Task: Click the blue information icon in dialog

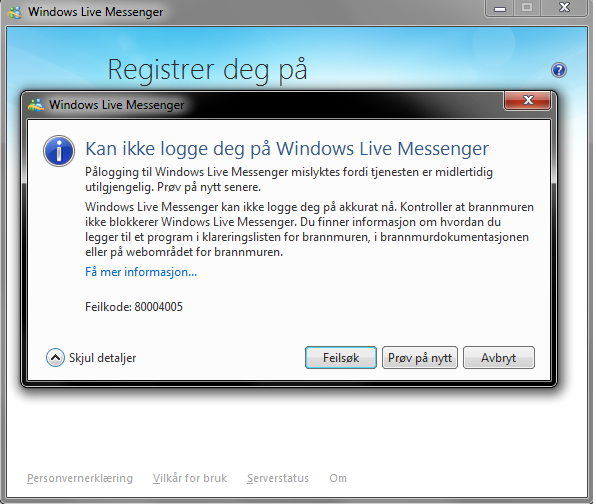Action: pos(59,151)
